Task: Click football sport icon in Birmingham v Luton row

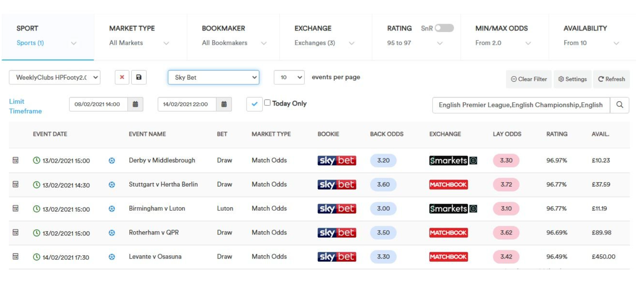Action: [x=112, y=209]
